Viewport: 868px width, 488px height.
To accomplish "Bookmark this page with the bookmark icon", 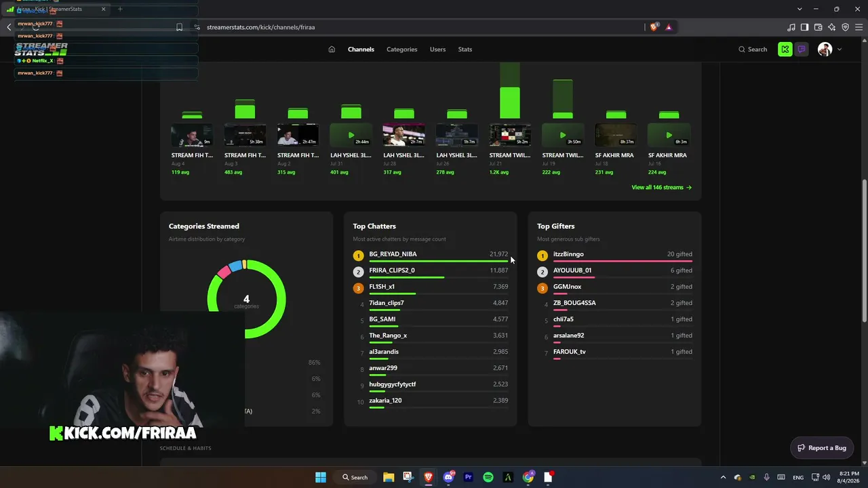I will (179, 27).
